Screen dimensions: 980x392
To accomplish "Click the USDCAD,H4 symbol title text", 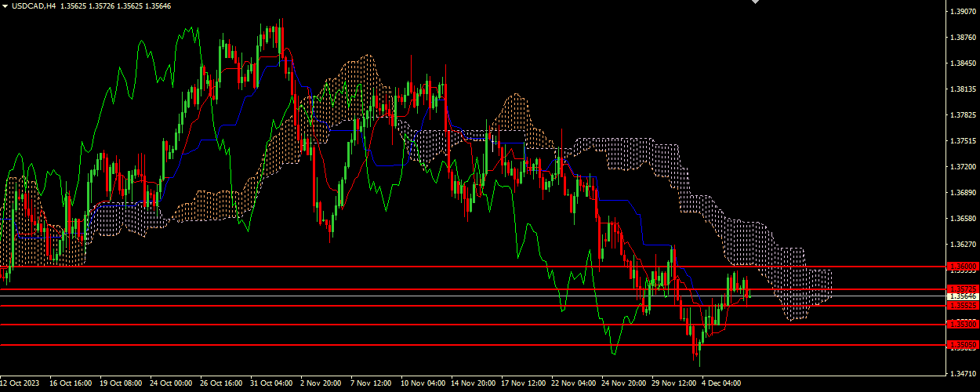I will [x=30, y=5].
